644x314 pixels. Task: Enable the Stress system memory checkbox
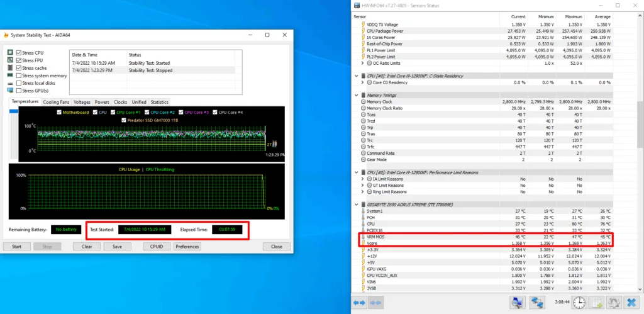point(18,76)
